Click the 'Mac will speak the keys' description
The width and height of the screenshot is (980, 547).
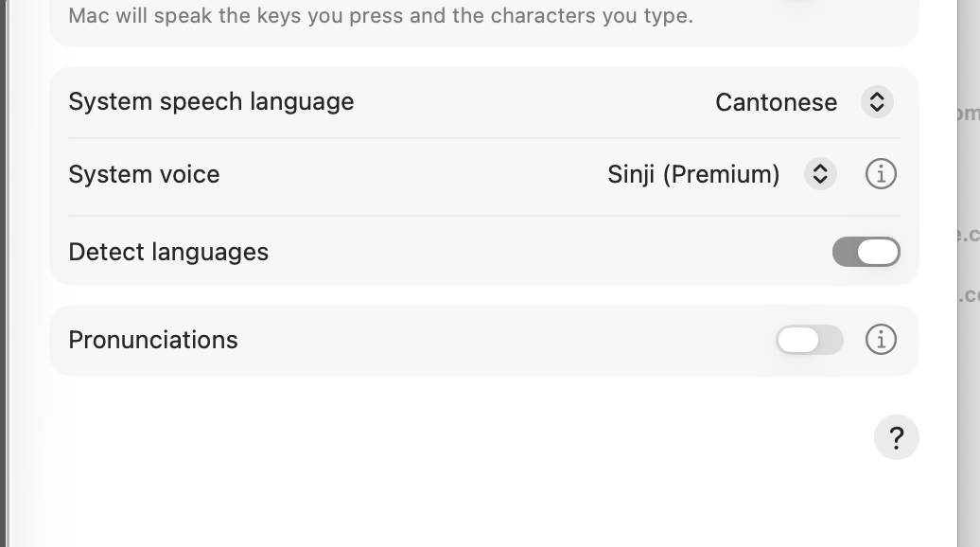(380, 16)
